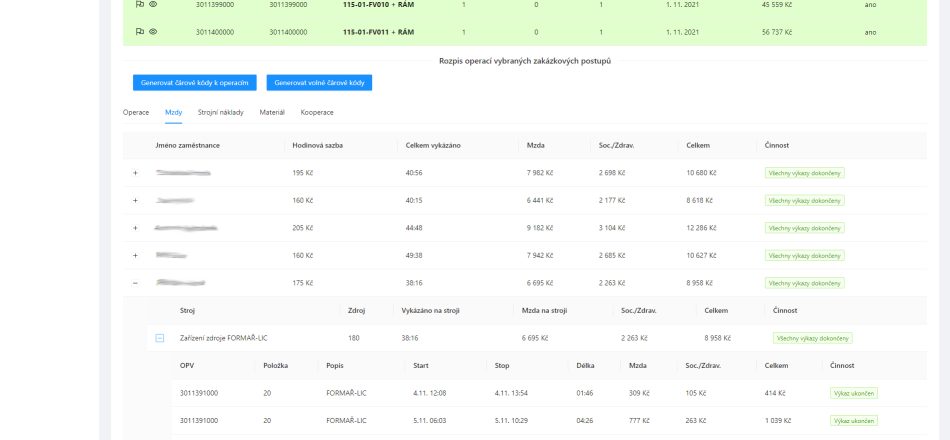Click the 04:26 duration cell

(585, 421)
